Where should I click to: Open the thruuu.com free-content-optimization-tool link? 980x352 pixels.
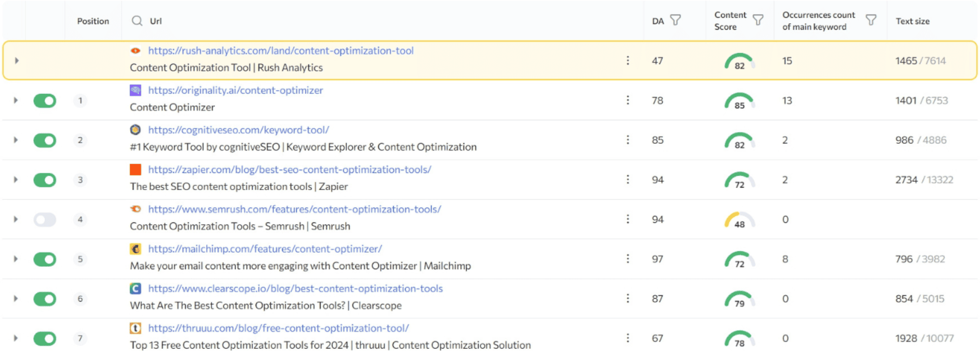pos(279,328)
